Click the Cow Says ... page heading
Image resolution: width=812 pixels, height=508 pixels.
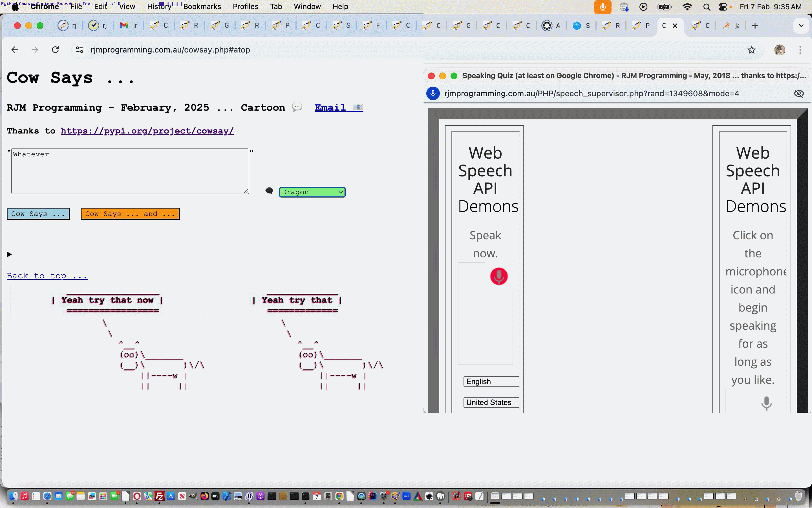pos(70,78)
